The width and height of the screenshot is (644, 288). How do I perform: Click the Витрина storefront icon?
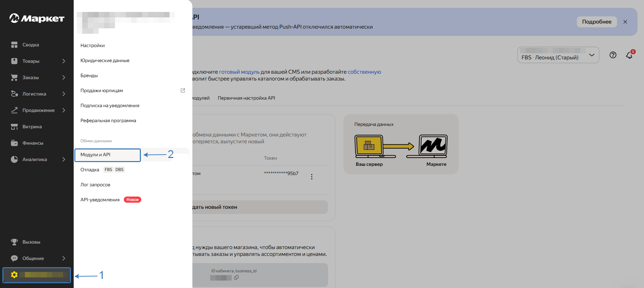coord(14,127)
